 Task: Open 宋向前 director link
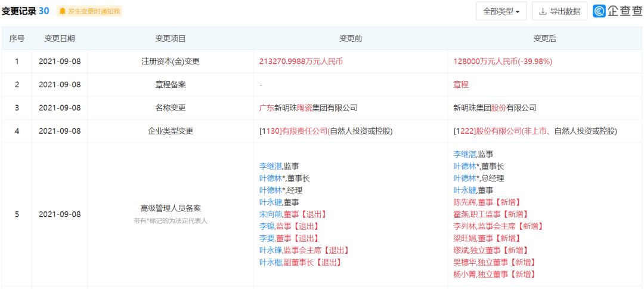pyautogui.click(x=270, y=214)
